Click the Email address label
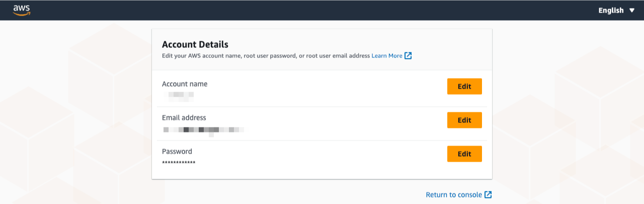 click(x=184, y=118)
